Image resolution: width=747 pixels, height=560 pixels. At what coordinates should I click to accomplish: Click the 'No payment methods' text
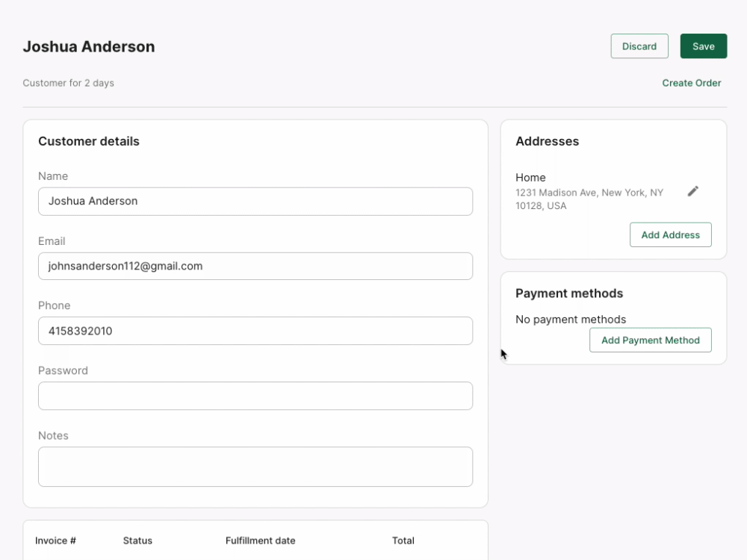[571, 320]
